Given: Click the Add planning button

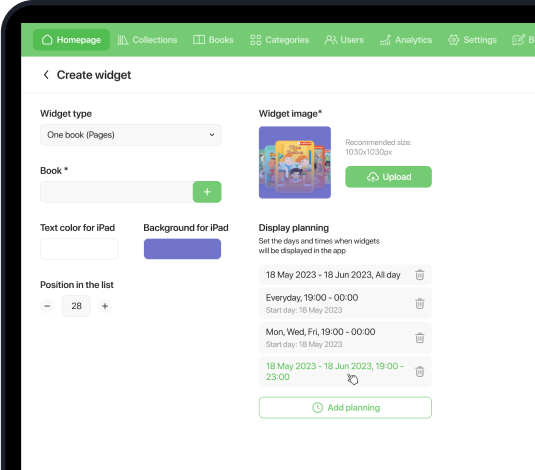Looking at the screenshot, I should click(345, 408).
